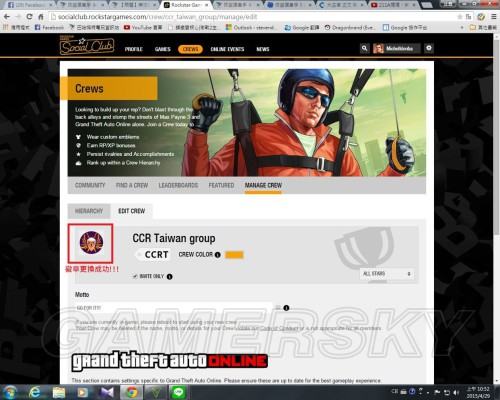Screen dimensions: 500x400
Task: Open the Chrome menu button
Action: click(494, 16)
